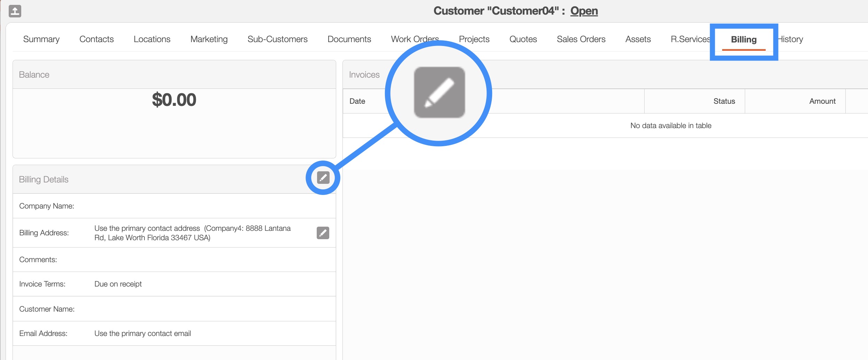This screenshot has height=360, width=868.
Task: Open the Contacts tab
Action: (x=96, y=39)
